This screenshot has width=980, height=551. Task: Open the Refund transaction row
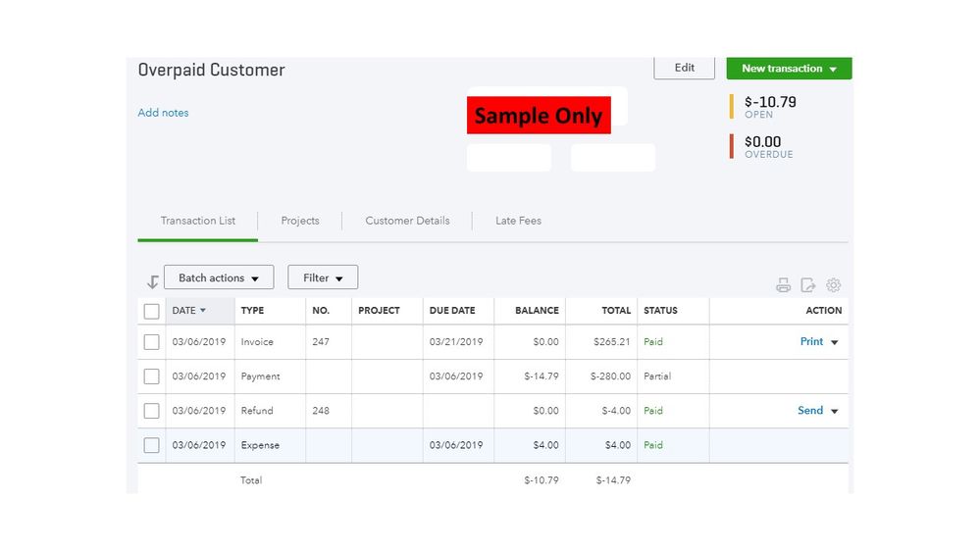coord(492,411)
